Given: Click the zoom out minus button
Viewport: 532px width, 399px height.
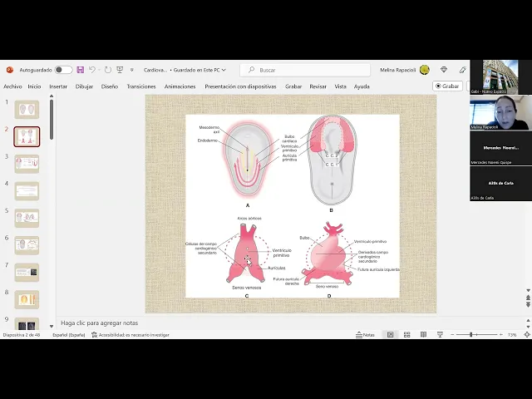Looking at the screenshot, I should point(452,335).
